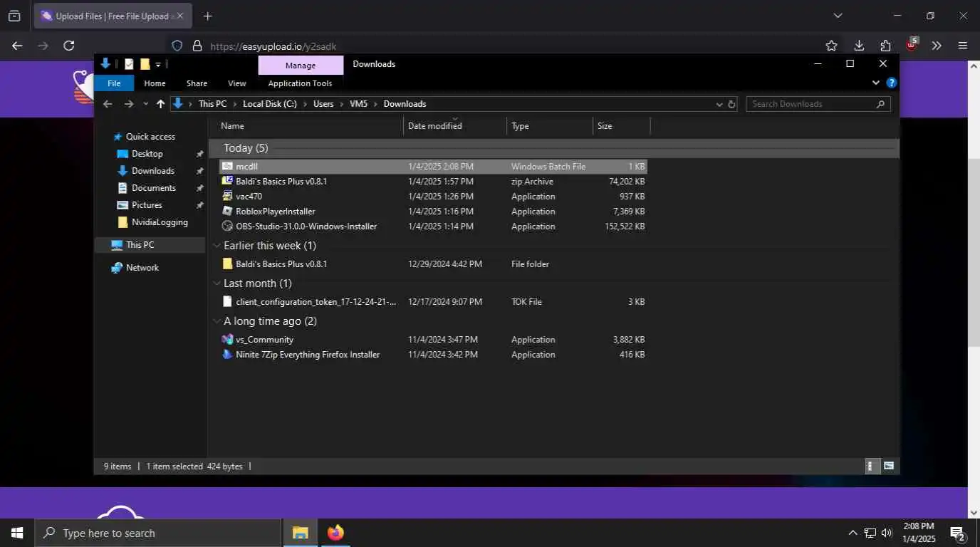Viewport: 980px width, 547px height.
Task: Open the Customize Quick Access Toolbar dropdown
Action: (158, 64)
